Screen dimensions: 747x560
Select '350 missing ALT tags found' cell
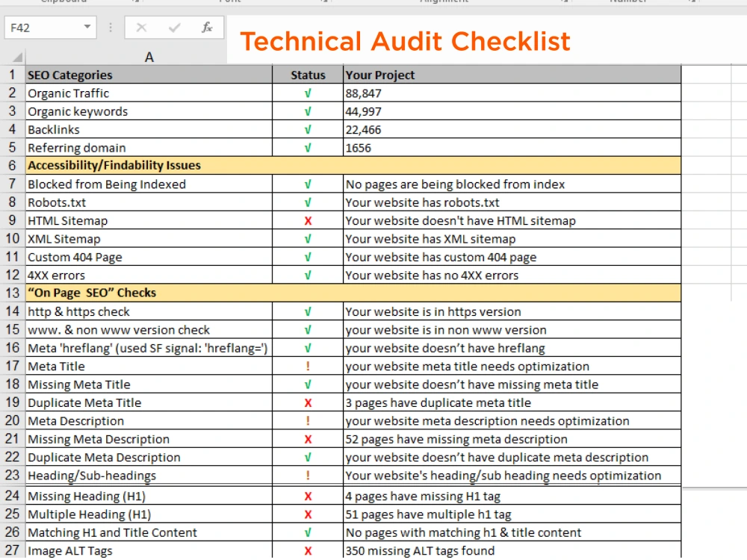coord(512,550)
